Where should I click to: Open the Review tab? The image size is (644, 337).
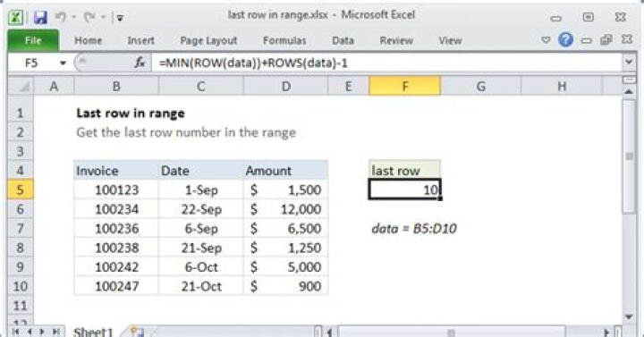[x=396, y=40]
